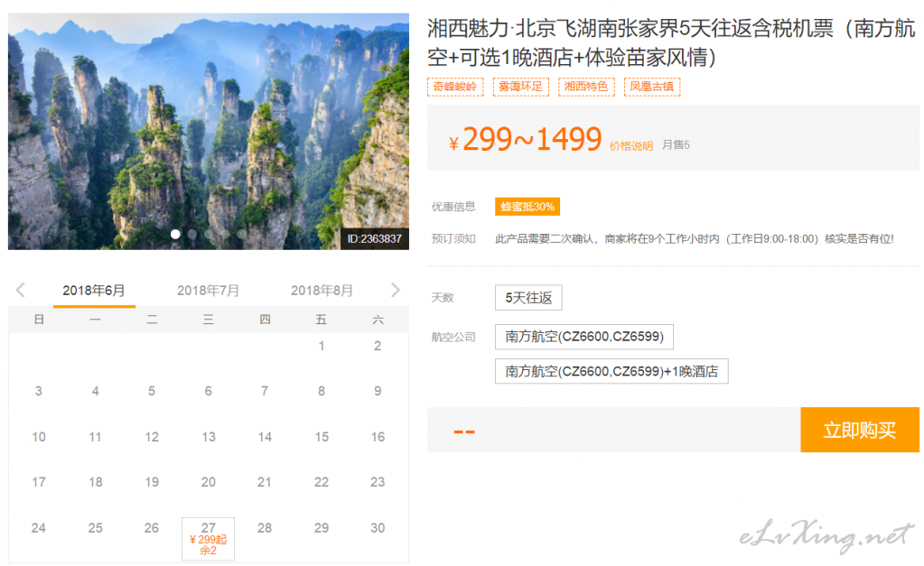Viewport: 924px width, 566px height.
Task: Click the 奇峰峻岭 tag
Action: point(455,87)
